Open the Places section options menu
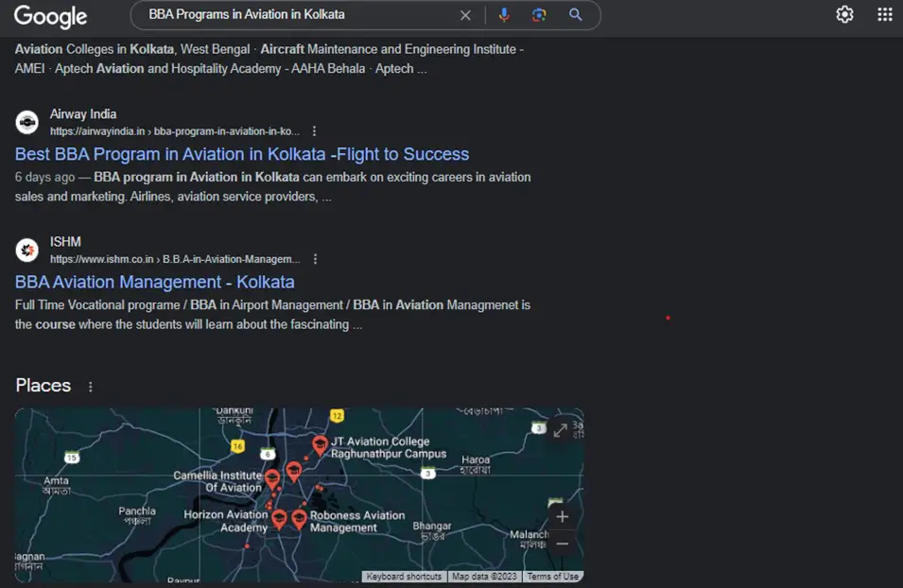903x588 pixels. click(91, 387)
